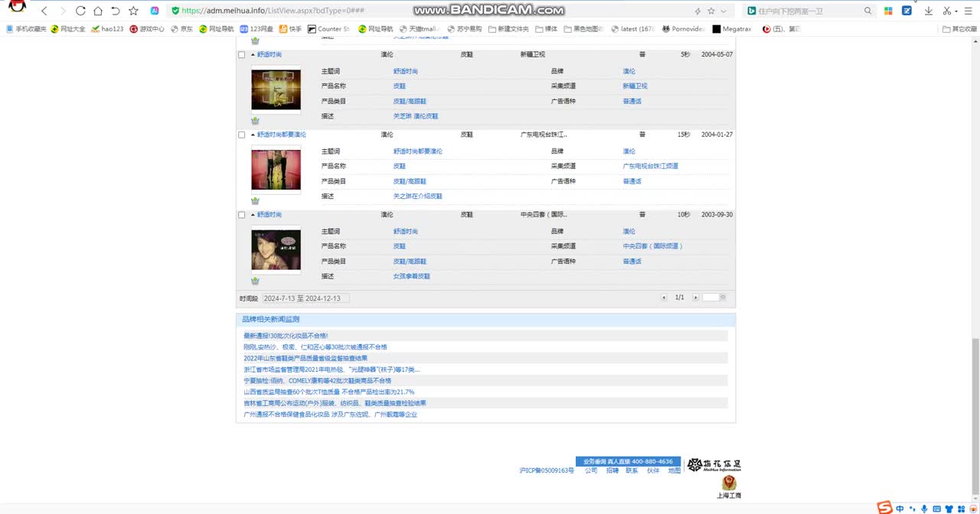Check the box for 2003-09-30 舒适时尚 row
Viewport: 980px width, 514px height.
(242, 215)
